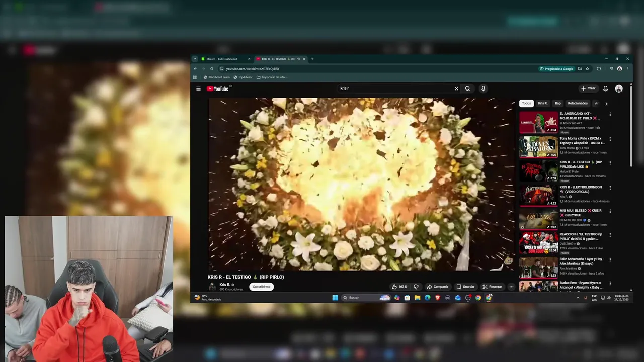Select the Kris R. filter chip

tap(542, 103)
